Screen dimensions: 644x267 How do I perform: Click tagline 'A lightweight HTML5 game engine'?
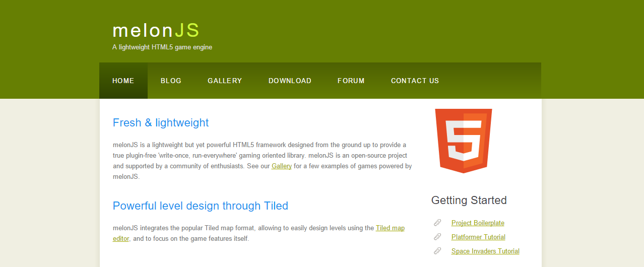pos(162,47)
